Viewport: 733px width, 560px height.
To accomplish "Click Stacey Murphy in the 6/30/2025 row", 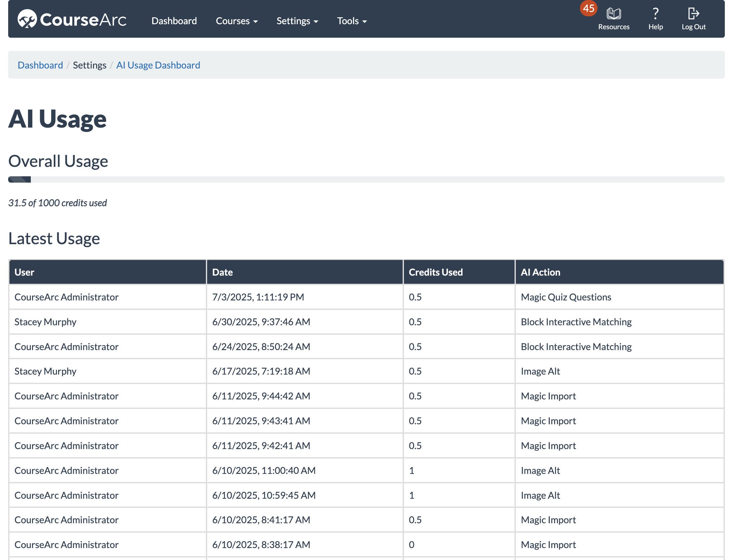I will pyautogui.click(x=45, y=322).
